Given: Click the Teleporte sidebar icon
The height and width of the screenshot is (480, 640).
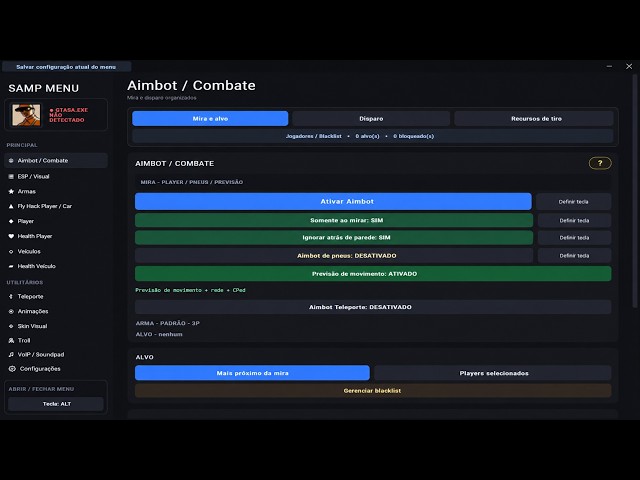Looking at the screenshot, I should point(11,297).
